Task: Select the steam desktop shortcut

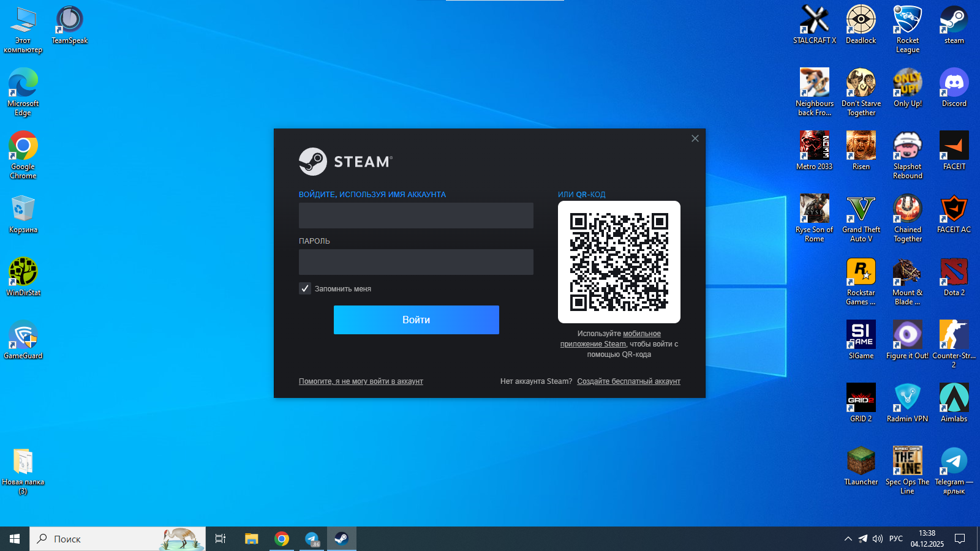Action: pyautogui.click(x=954, y=24)
